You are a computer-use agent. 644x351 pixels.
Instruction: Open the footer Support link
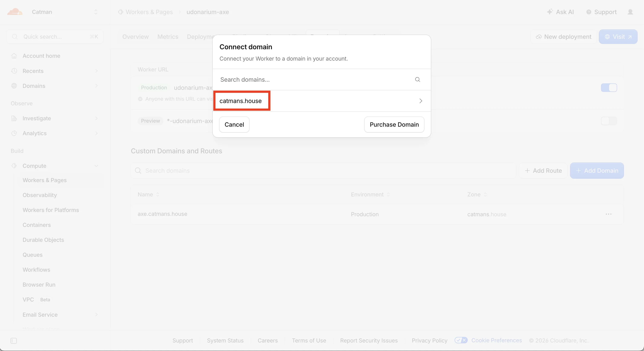[x=183, y=341]
